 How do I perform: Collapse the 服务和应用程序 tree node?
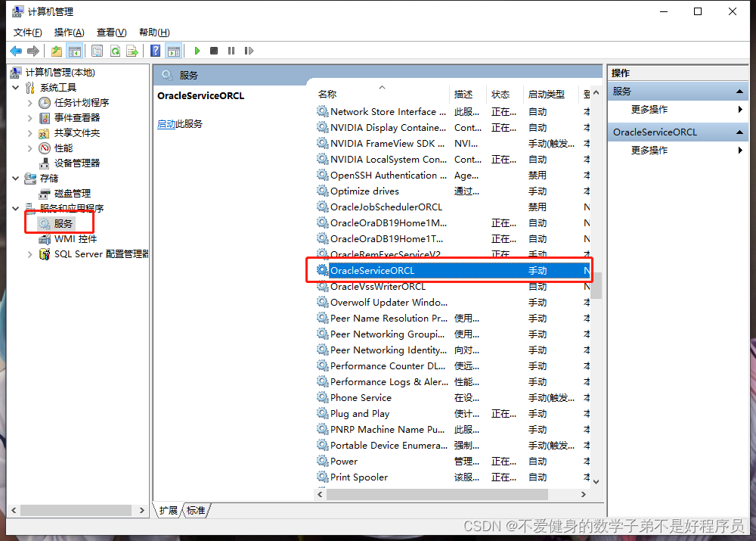point(15,209)
